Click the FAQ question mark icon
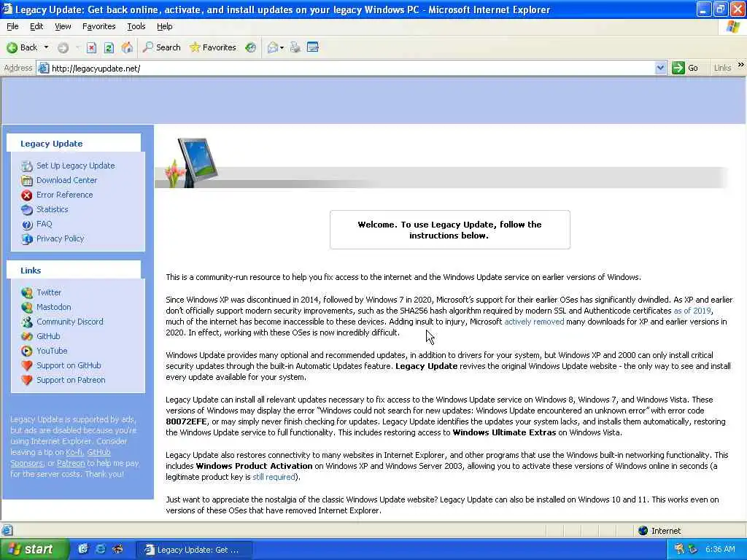This screenshot has width=747, height=560. 27,225
